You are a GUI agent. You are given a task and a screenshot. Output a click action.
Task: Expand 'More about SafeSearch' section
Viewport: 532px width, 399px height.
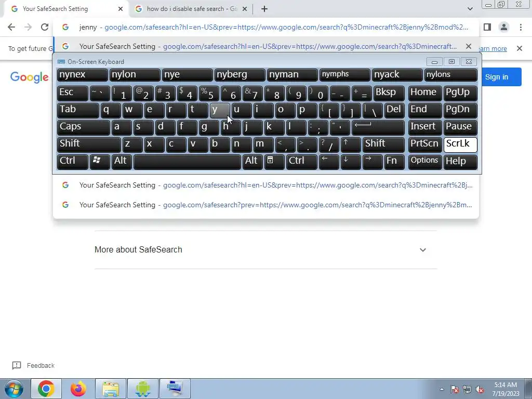265,250
